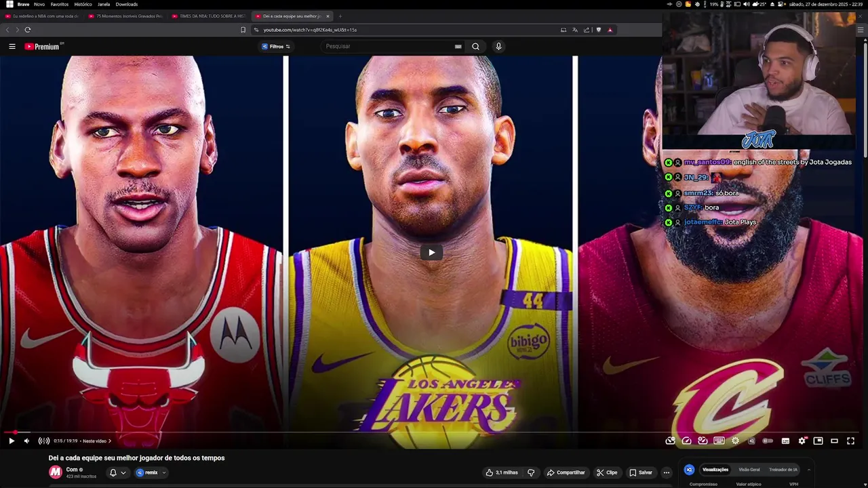Click the large center play overlay button

coord(431,253)
